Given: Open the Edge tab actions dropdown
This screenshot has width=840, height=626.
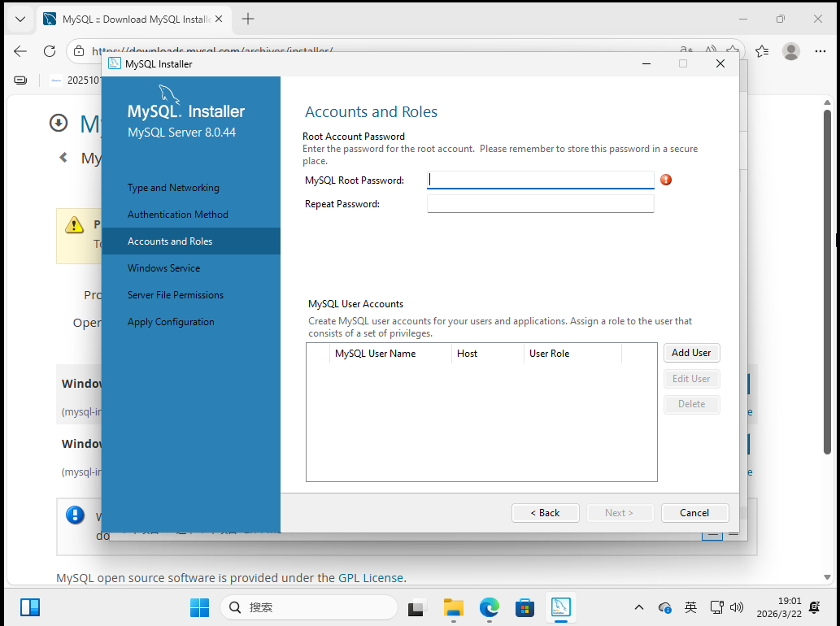Looking at the screenshot, I should [x=20, y=20].
